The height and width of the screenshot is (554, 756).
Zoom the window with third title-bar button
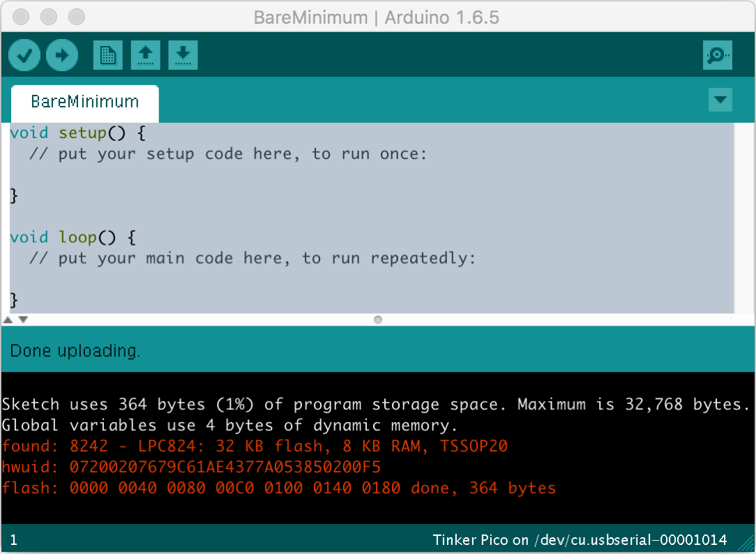[x=77, y=17]
